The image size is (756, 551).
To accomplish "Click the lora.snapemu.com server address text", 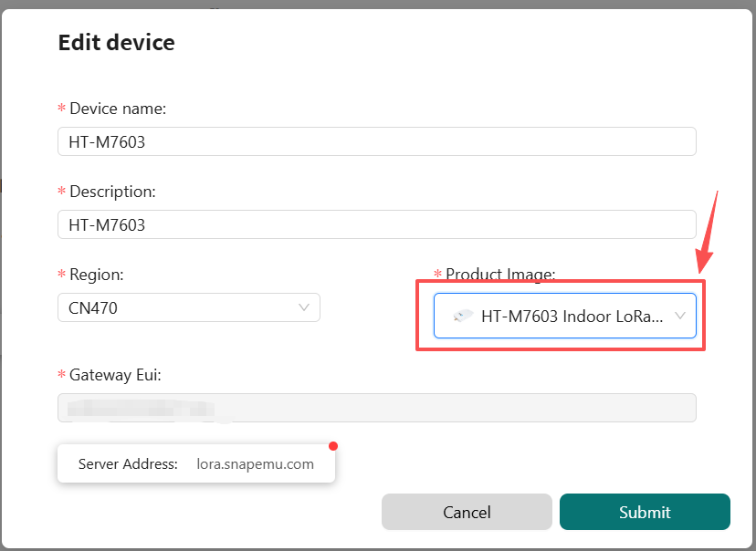I will coord(255,464).
